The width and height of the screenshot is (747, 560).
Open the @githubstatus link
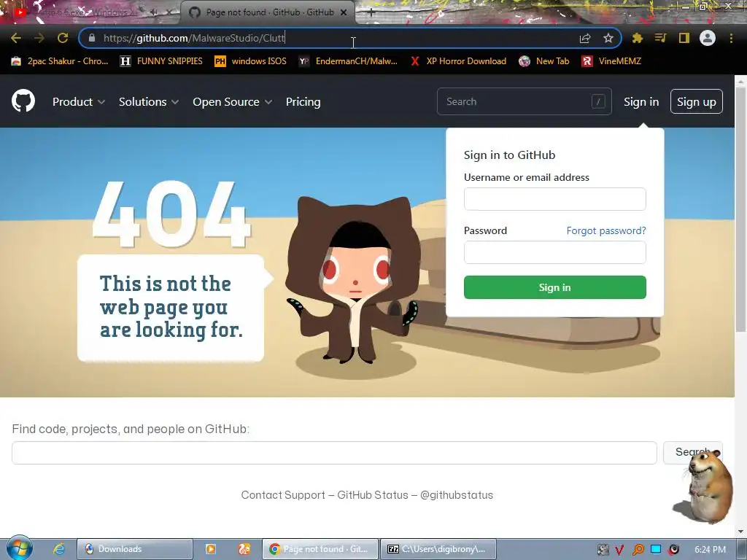pos(457,495)
